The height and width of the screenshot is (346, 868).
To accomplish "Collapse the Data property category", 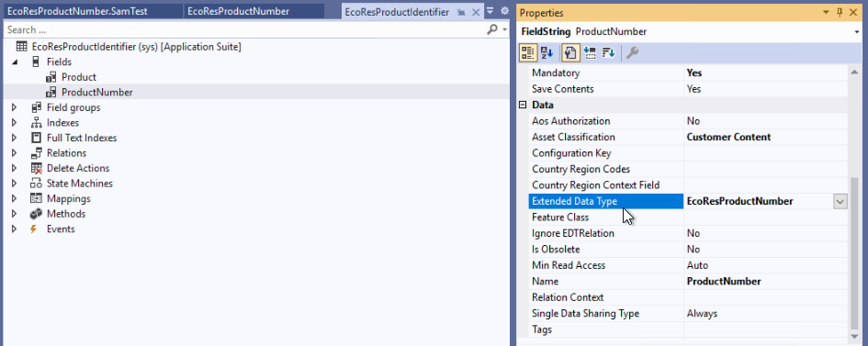I will (x=522, y=105).
